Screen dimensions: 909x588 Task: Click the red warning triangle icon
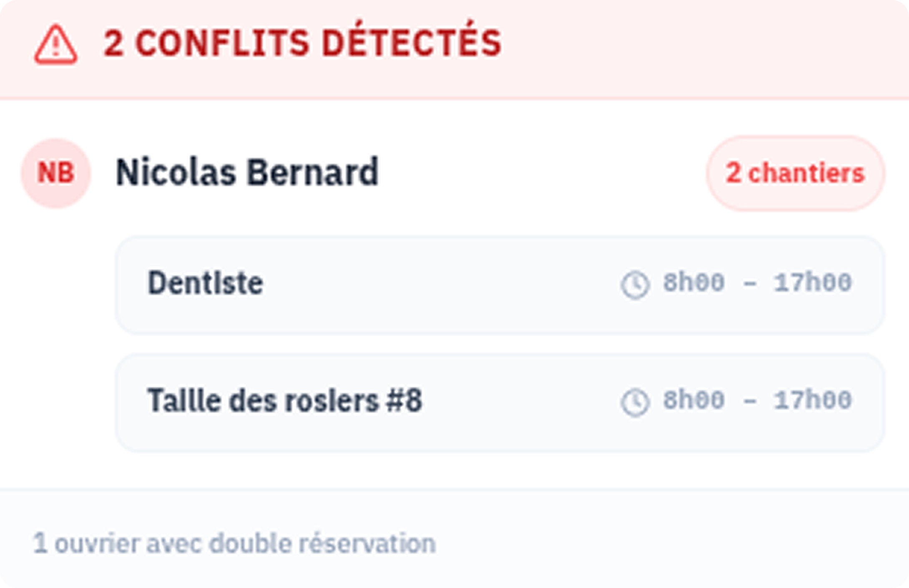coord(55,44)
